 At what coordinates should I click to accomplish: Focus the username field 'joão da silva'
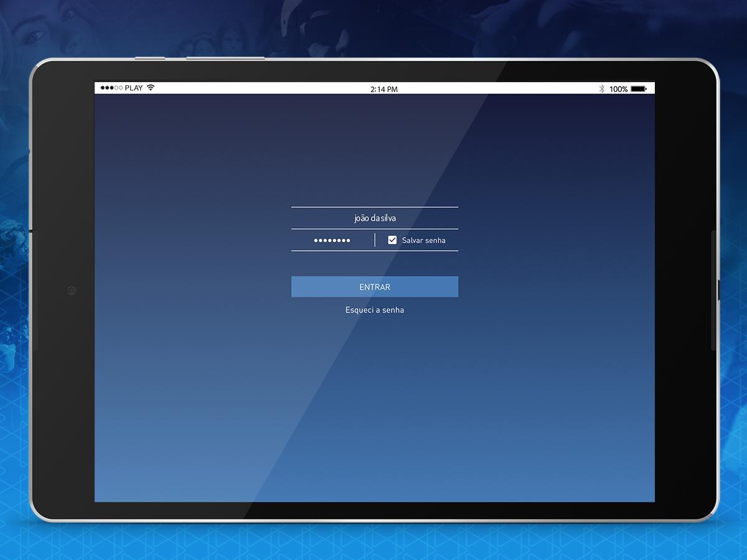point(375,218)
